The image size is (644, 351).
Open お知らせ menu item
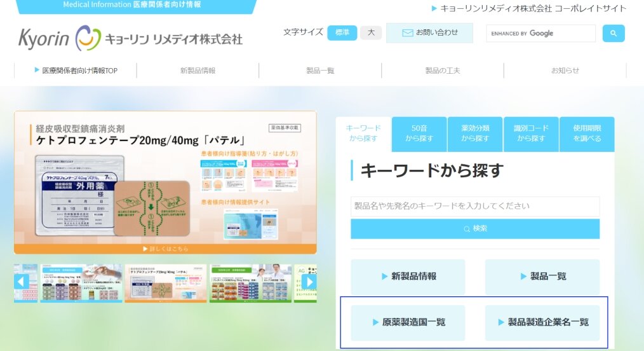[x=565, y=71]
